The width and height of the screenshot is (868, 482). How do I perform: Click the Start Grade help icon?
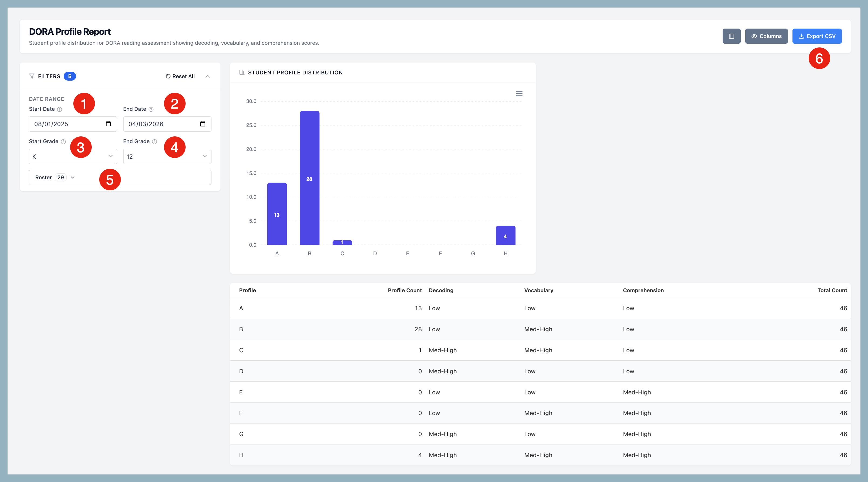coord(63,142)
